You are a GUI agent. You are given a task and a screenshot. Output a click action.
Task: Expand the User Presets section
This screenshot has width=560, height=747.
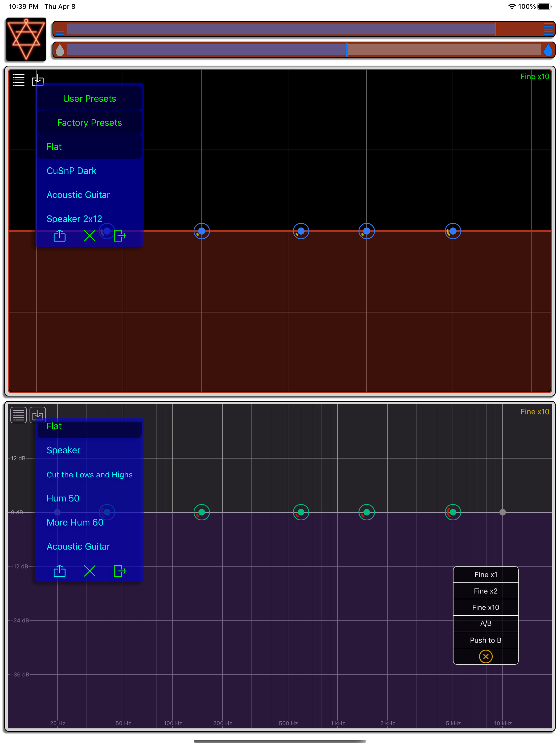coord(89,98)
